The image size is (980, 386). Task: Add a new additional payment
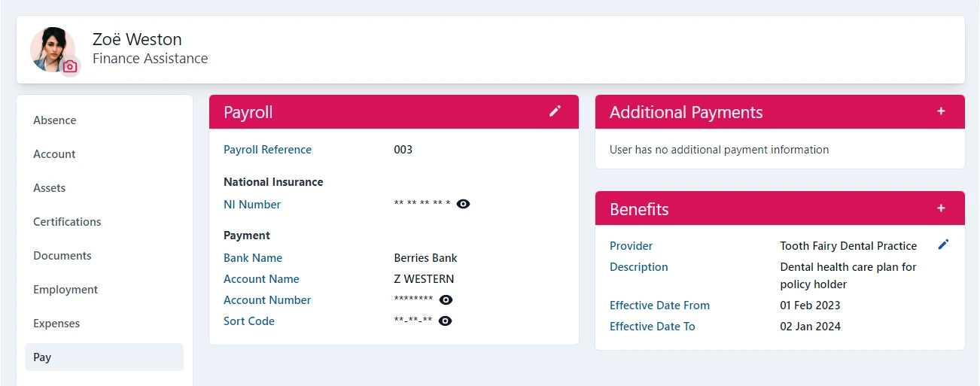click(941, 111)
